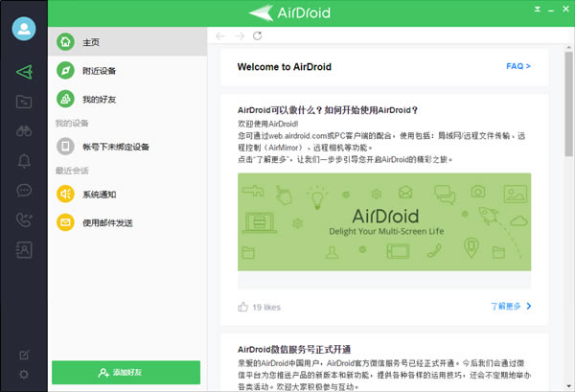
Task: Click the AirDroid logo in title bar
Action: pyautogui.click(x=289, y=13)
